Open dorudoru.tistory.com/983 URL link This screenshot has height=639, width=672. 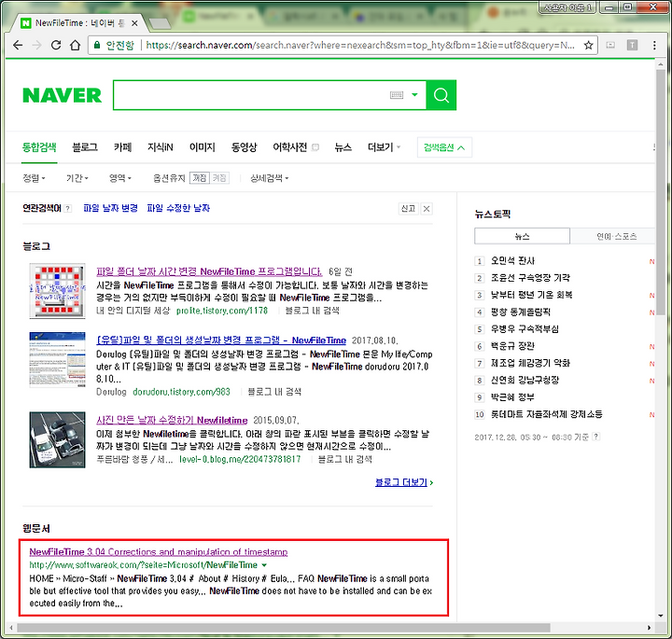181,392
